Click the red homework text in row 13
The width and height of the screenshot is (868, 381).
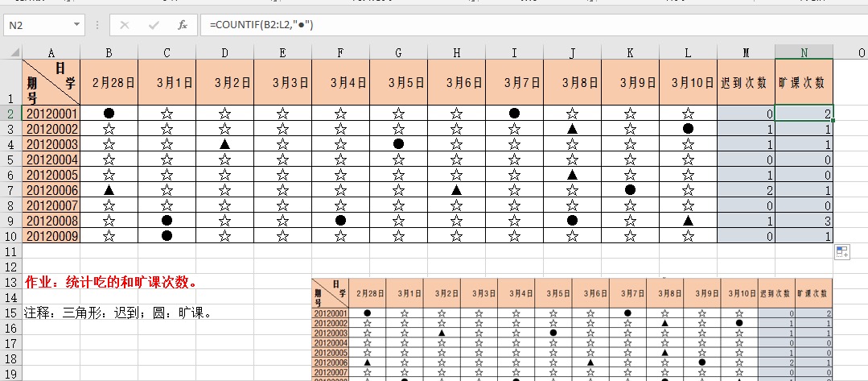pyautogui.click(x=111, y=282)
